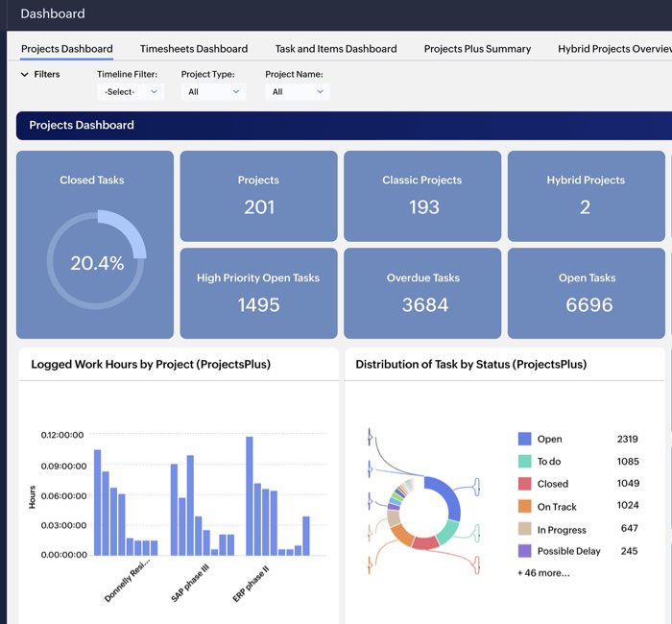
Task: Select the Projects Dashboard tab
Action: click(66, 49)
